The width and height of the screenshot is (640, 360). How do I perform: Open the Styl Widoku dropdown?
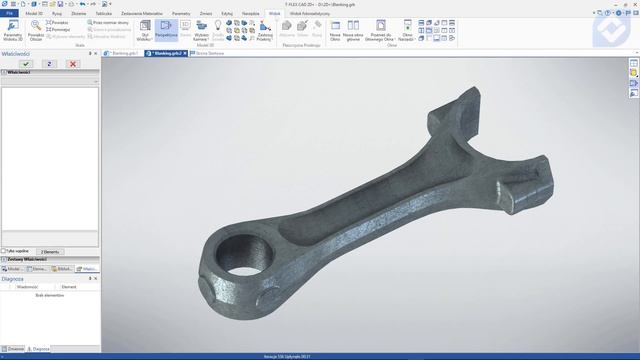144,31
